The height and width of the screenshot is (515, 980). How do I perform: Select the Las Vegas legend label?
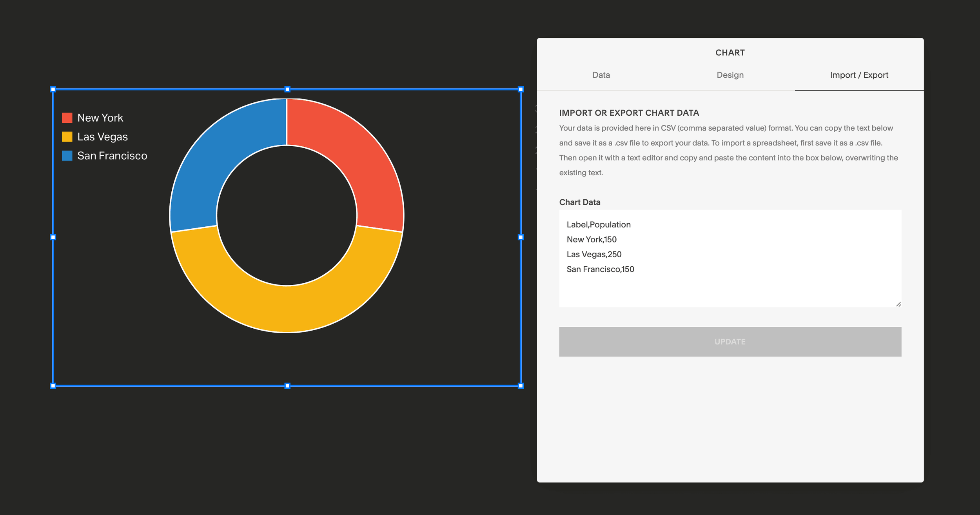(102, 136)
